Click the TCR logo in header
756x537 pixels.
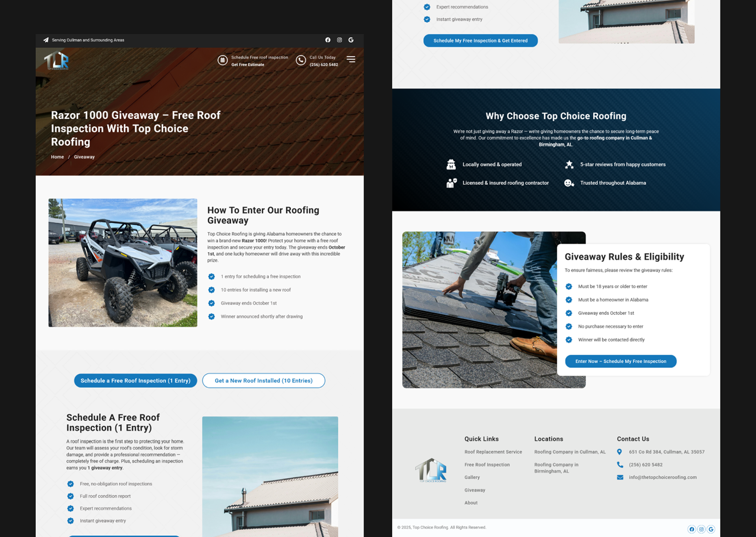point(56,61)
